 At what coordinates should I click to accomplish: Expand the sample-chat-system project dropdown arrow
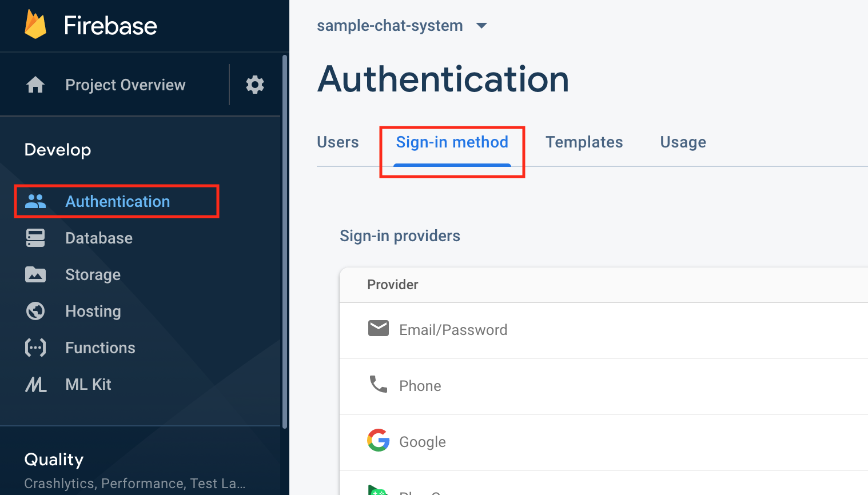coord(482,26)
